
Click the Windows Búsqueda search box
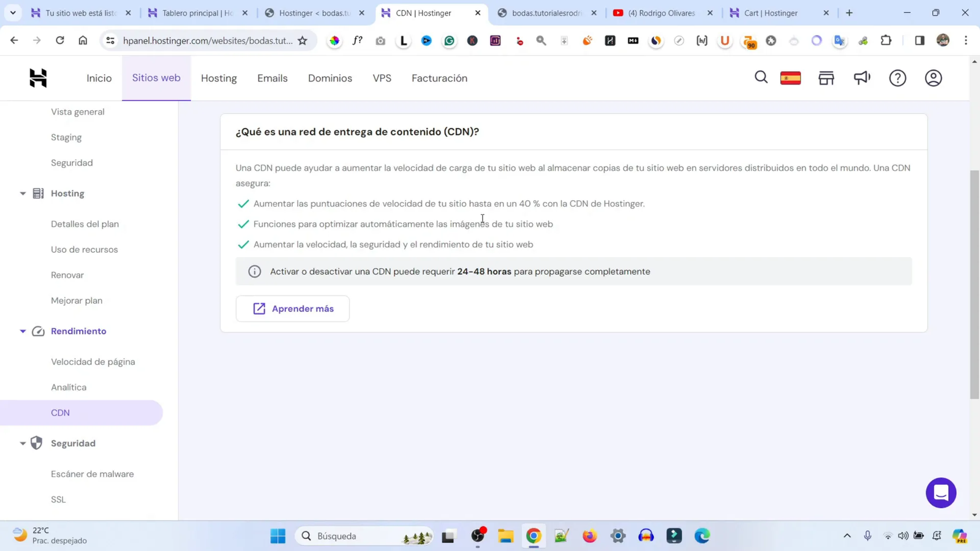click(x=364, y=536)
